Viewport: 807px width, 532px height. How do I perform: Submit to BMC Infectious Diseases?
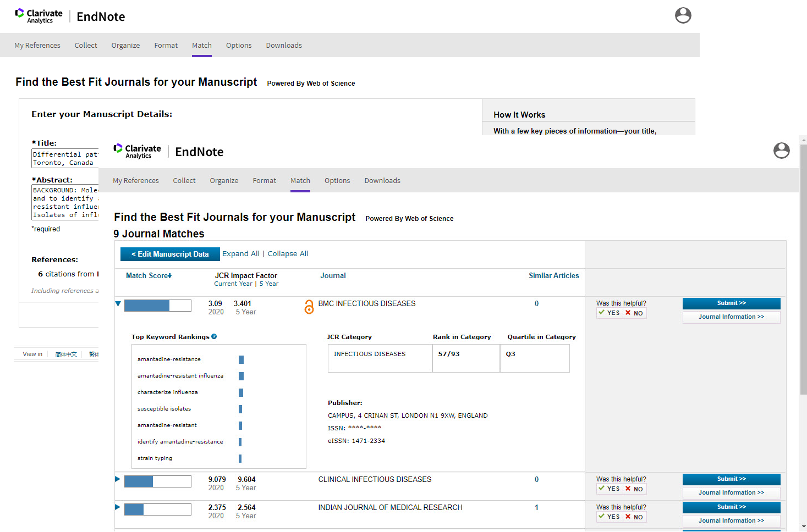(x=732, y=303)
